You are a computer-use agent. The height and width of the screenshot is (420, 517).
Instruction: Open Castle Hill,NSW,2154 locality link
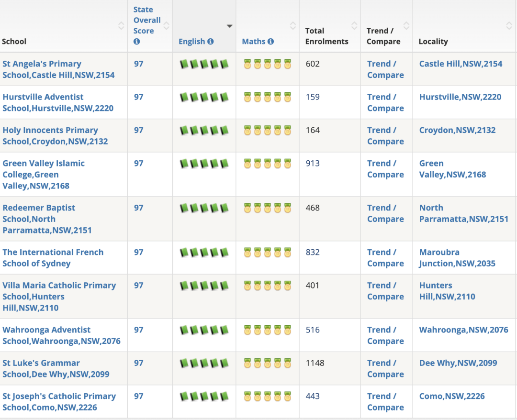(x=461, y=64)
